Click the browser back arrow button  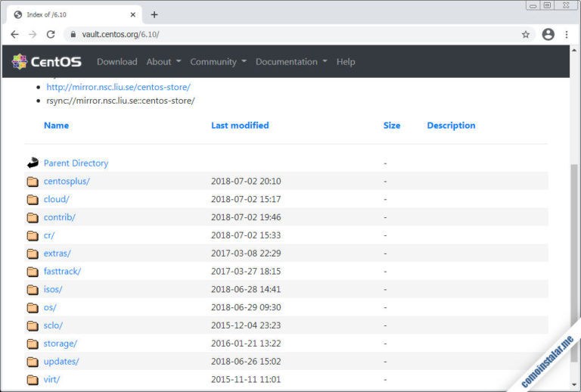point(14,34)
